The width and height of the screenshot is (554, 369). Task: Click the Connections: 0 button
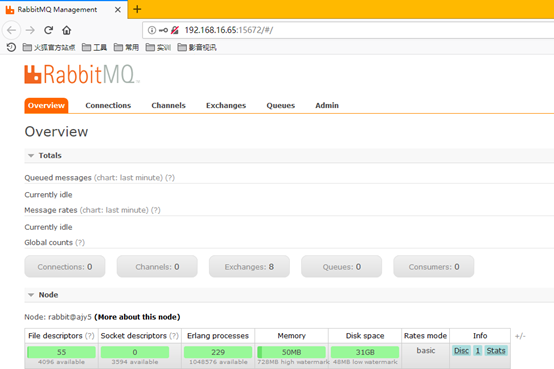(x=65, y=266)
